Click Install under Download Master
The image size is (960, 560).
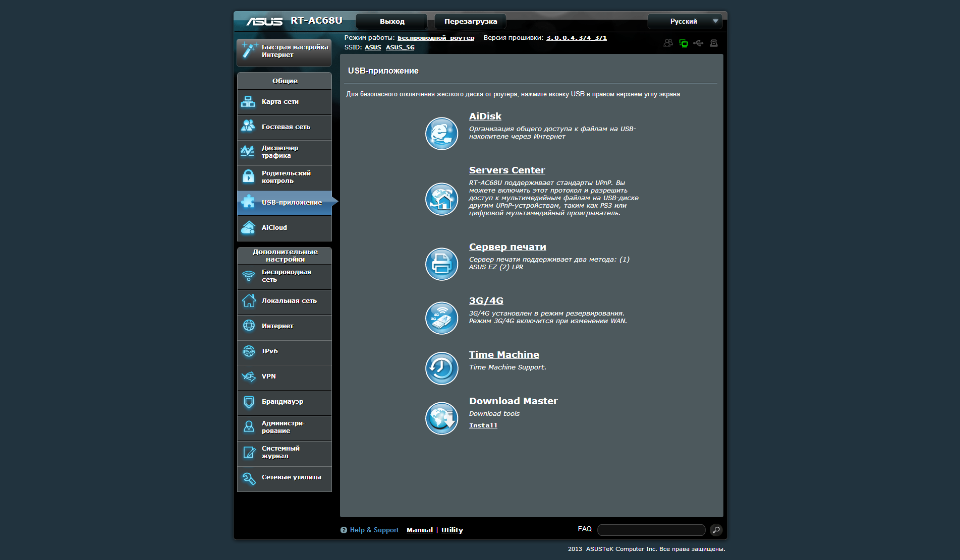(483, 425)
